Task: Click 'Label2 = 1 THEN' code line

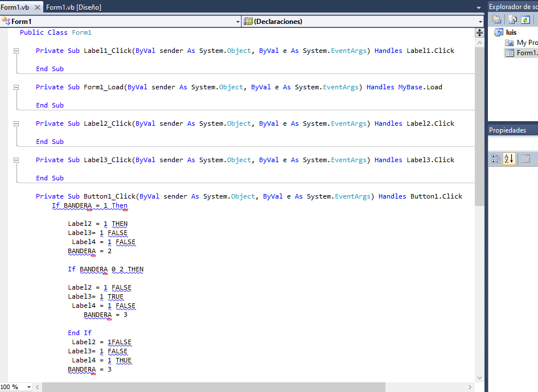Action: (98, 224)
